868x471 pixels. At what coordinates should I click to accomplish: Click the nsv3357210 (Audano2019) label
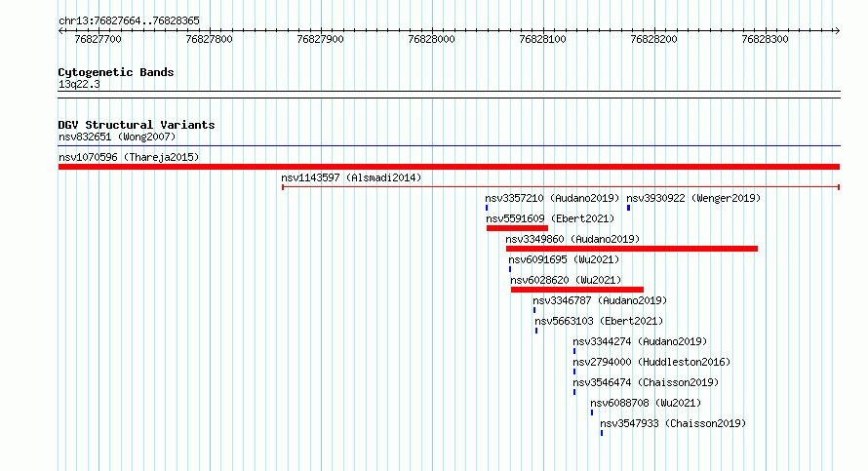(552, 198)
